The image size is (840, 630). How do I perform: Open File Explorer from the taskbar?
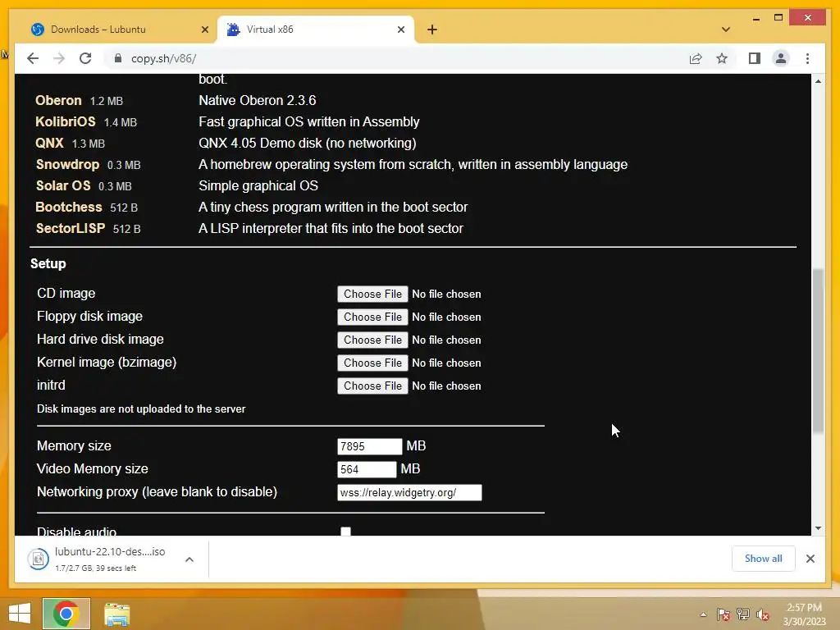pos(116,614)
